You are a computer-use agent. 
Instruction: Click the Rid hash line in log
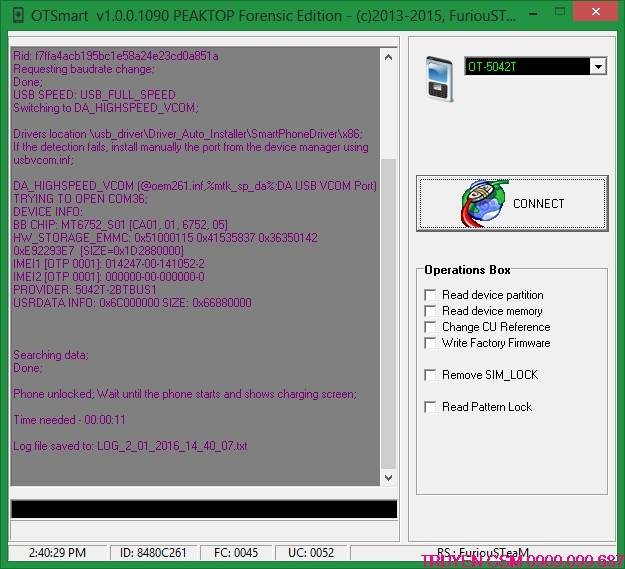click(x=116, y=56)
